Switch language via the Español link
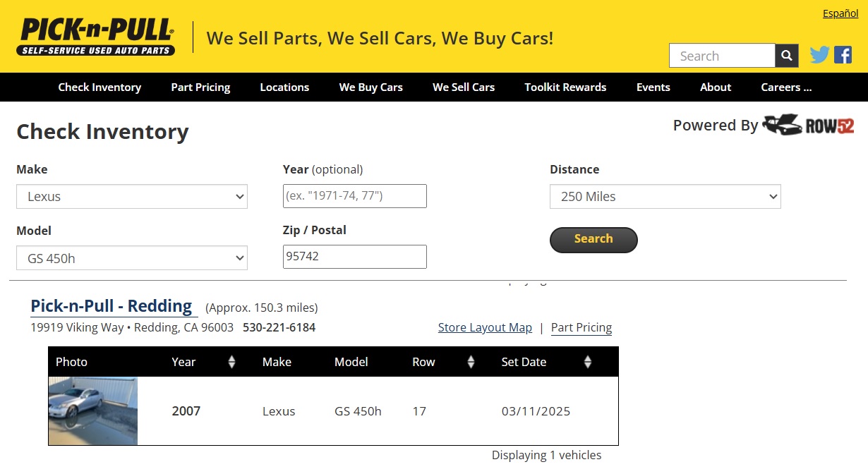 click(840, 13)
